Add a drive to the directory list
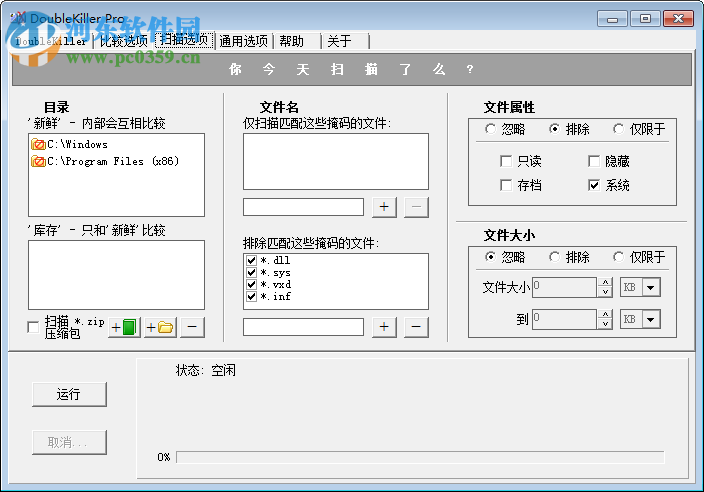 pyautogui.click(x=125, y=327)
